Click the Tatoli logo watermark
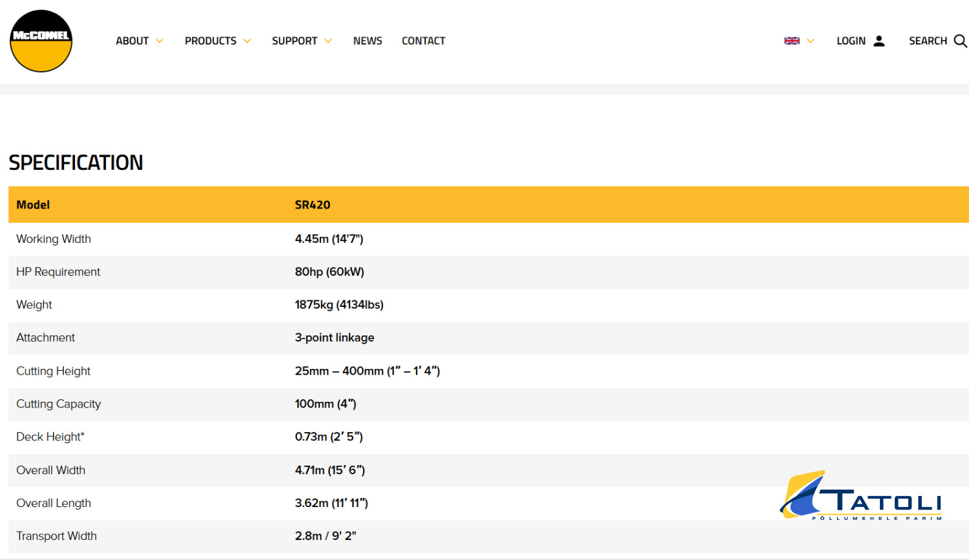 point(862,496)
